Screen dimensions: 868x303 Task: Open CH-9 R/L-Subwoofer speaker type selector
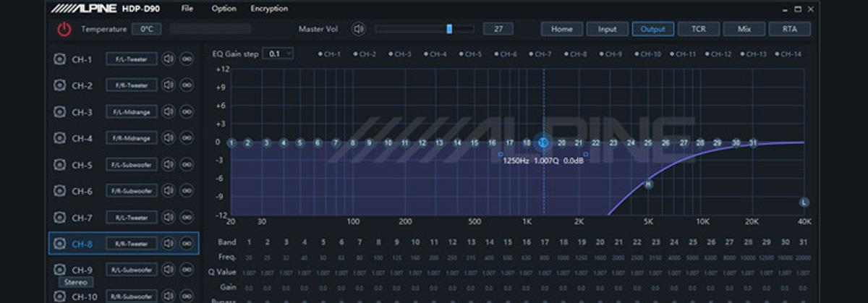132,270
